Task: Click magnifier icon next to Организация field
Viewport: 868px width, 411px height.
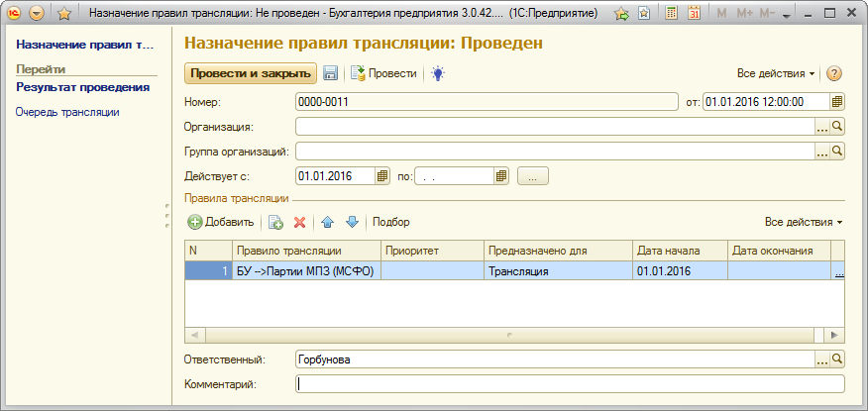Action: [837, 127]
